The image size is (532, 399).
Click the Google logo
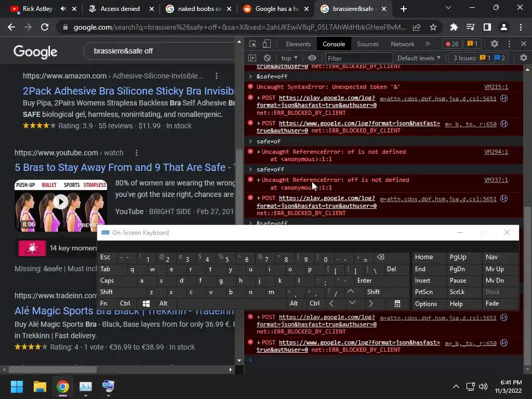click(x=35, y=51)
